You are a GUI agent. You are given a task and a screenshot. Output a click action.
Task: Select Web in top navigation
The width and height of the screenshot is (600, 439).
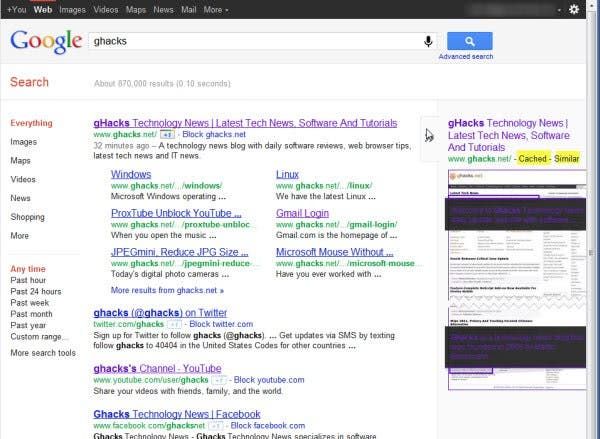tap(42, 10)
